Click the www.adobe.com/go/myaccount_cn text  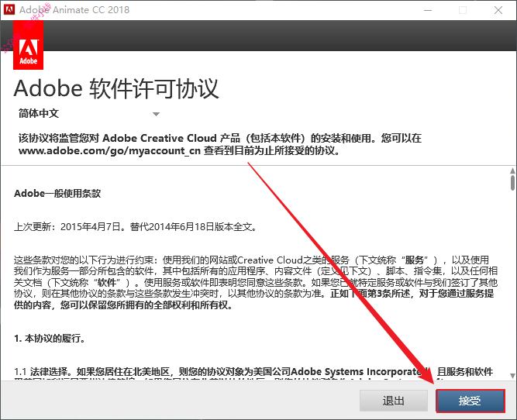(x=109, y=150)
